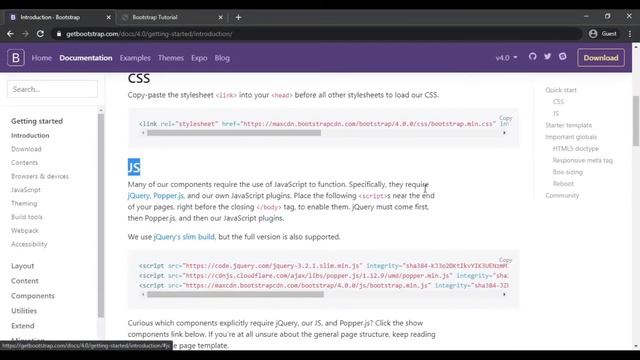Open Contents in sidebar
Screen dimensions: 640x360
pyautogui.click(x=24, y=162)
